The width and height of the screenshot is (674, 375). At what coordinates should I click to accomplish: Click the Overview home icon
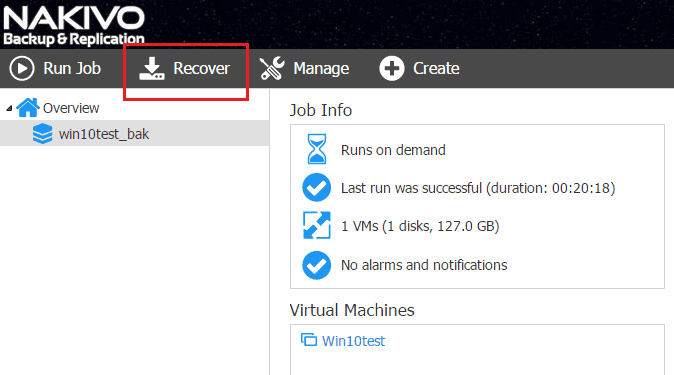(28, 108)
